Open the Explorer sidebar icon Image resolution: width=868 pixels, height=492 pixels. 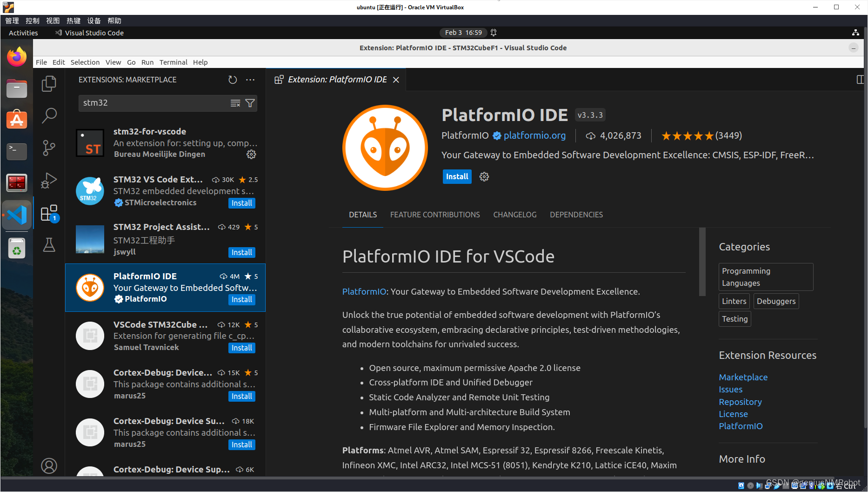pyautogui.click(x=49, y=83)
